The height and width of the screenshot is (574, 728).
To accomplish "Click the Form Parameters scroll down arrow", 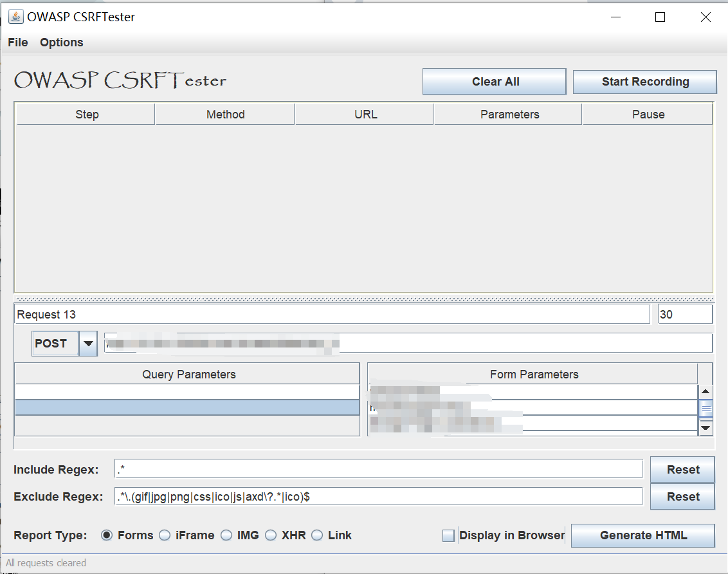I will click(x=705, y=427).
